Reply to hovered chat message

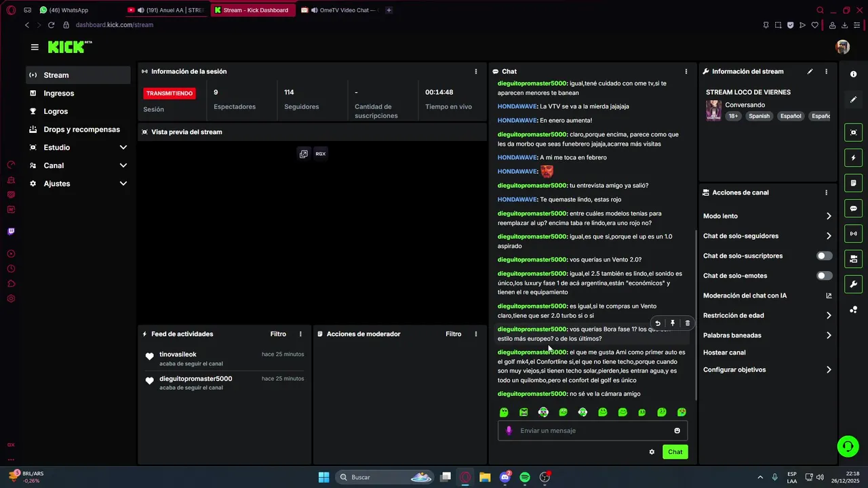pos(657,323)
